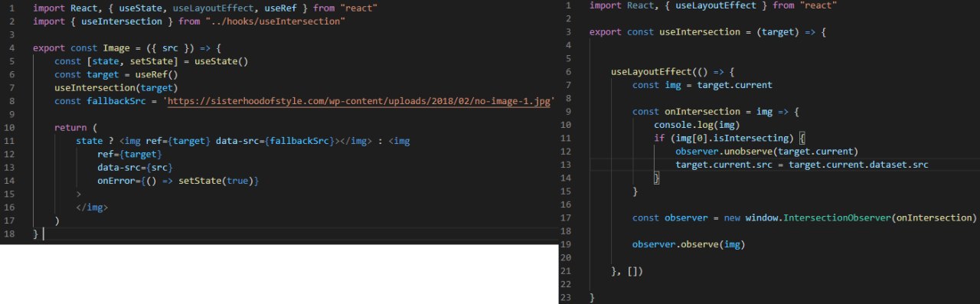Click the isIntersecting condition
Image resolution: width=980 pixels, height=304 pixels.
click(728, 138)
